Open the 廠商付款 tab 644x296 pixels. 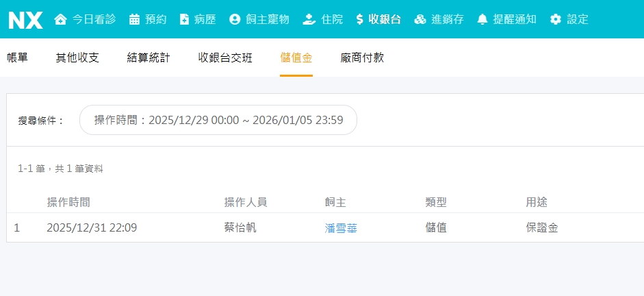(362, 58)
